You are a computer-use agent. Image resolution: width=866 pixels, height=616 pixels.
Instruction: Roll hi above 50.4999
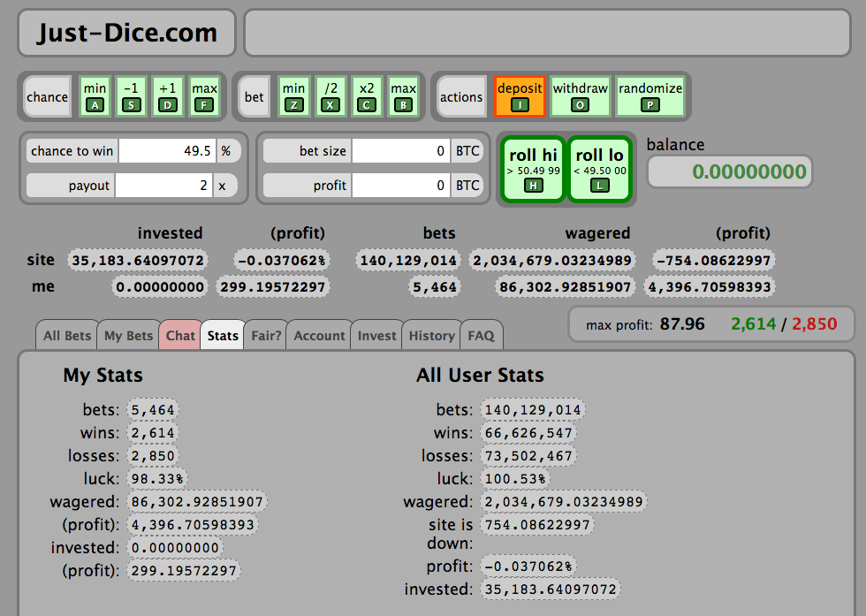533,170
